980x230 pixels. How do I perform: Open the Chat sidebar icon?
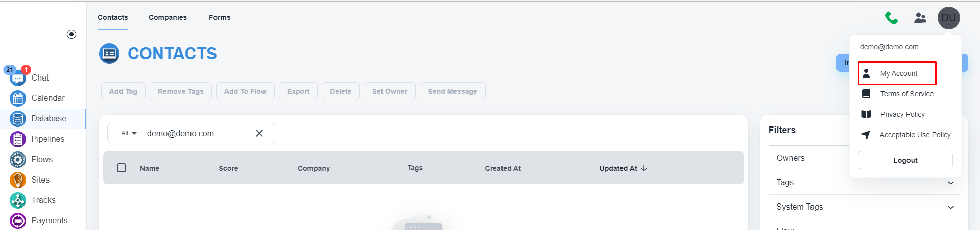tap(18, 78)
